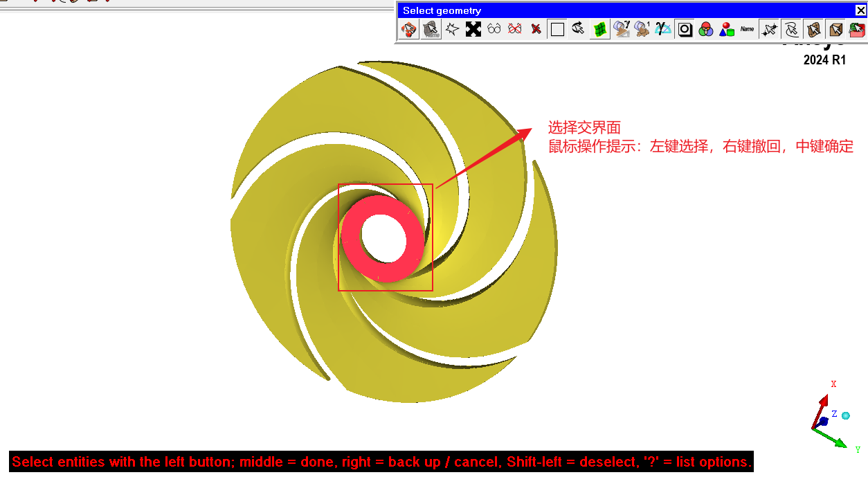Click the Name selection button
Viewport: 868px width, 477px height.
747,29
